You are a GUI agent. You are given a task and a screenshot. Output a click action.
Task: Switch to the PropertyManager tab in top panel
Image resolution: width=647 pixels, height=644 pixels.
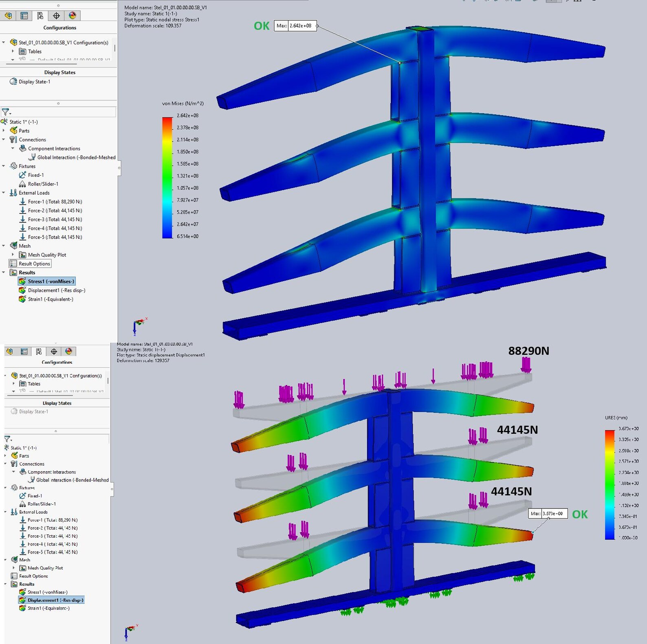24,15
